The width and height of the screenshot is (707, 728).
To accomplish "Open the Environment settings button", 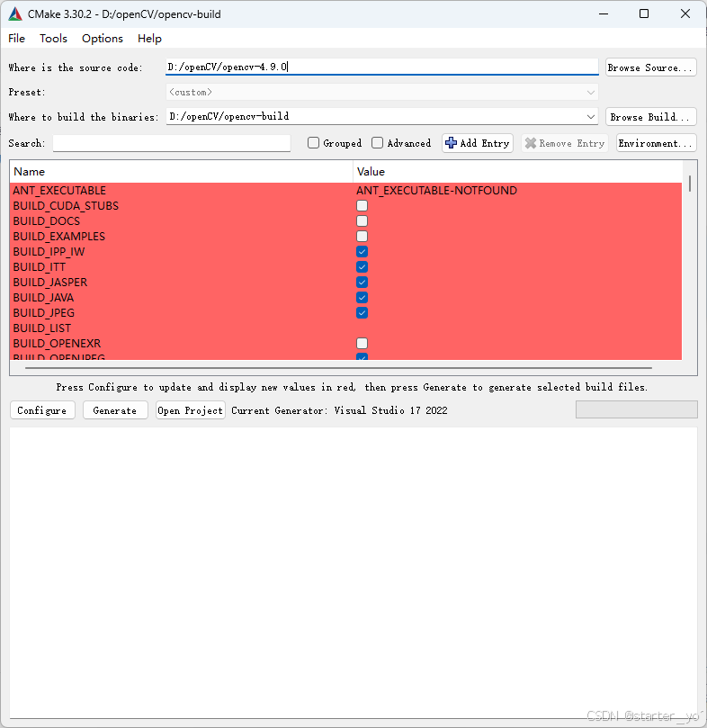I will [657, 143].
